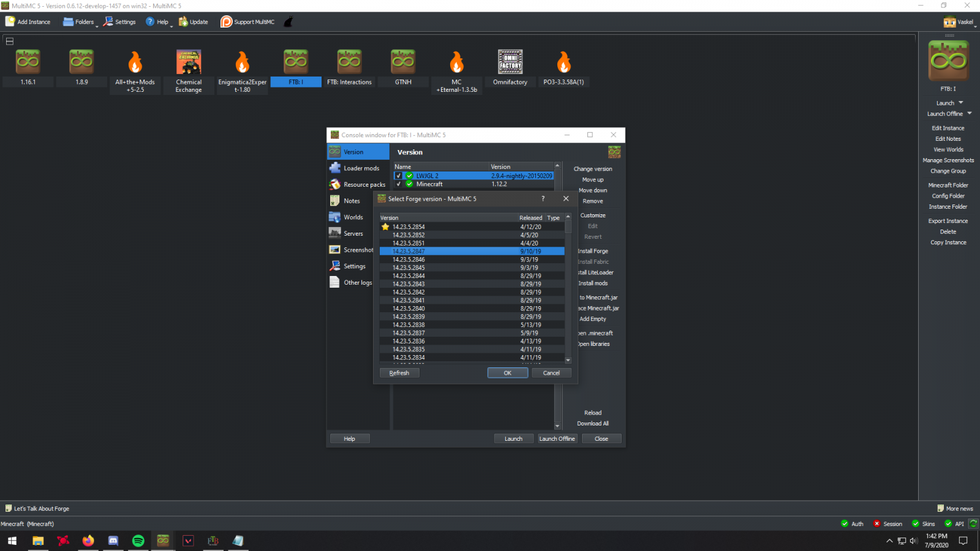Select the Omnifactory instance icon
This screenshot has height=551, width=980.
pos(510,62)
